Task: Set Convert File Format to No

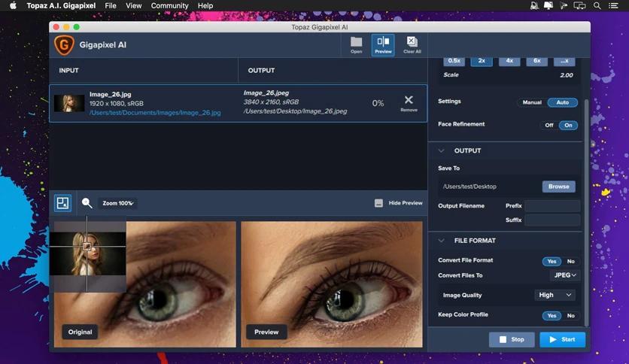Action: tap(570, 262)
